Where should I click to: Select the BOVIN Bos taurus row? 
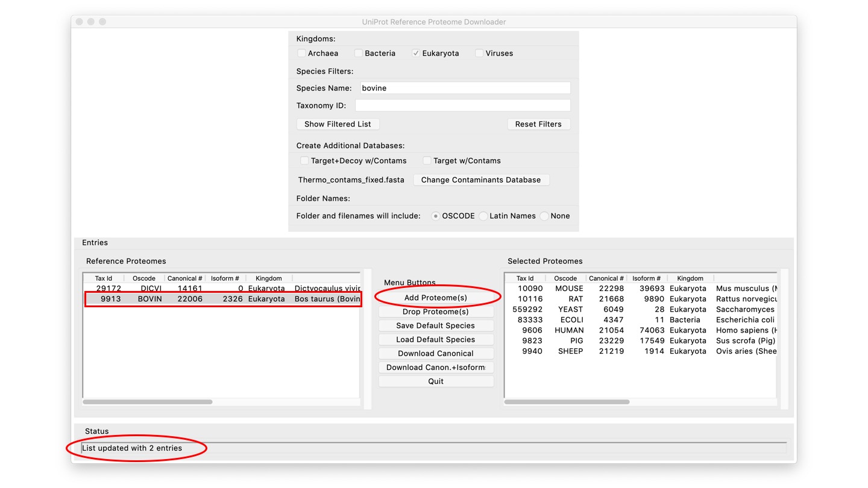222,299
